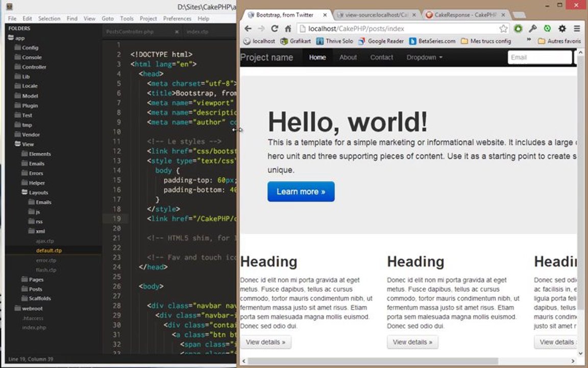Select Home in the navbar
This screenshot has height=368, width=588.
click(317, 57)
